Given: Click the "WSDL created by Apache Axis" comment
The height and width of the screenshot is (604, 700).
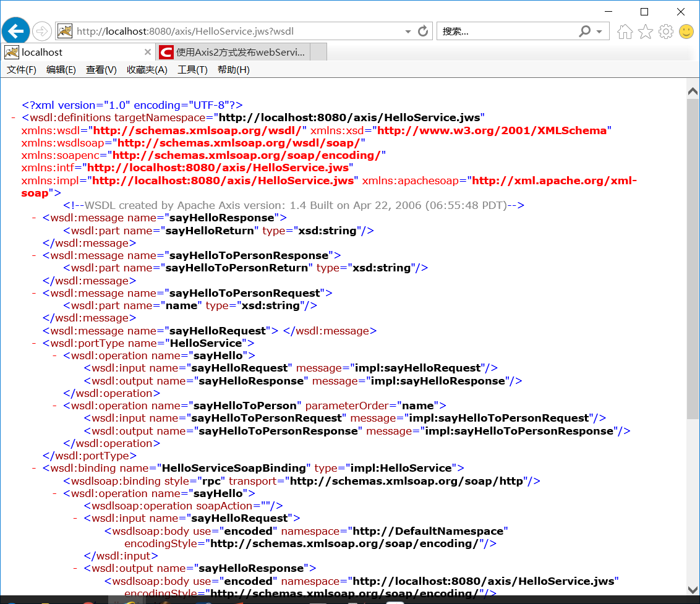Looking at the screenshot, I should (x=294, y=205).
